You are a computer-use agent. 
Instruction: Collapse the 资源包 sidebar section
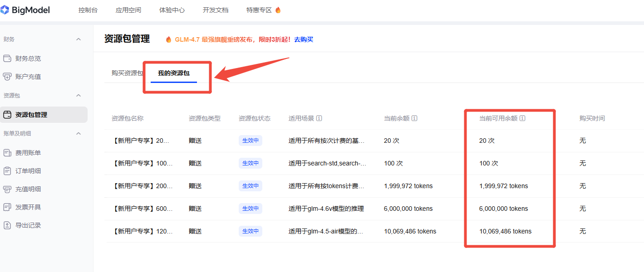click(x=78, y=95)
